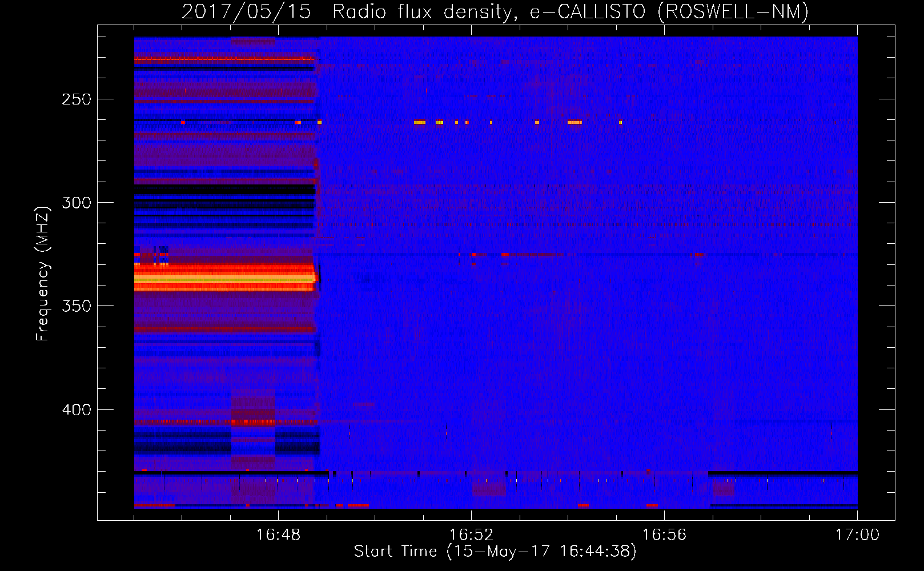Click the 16:56 time tick label
Viewport: 924px width, 571px height.
tap(664, 535)
